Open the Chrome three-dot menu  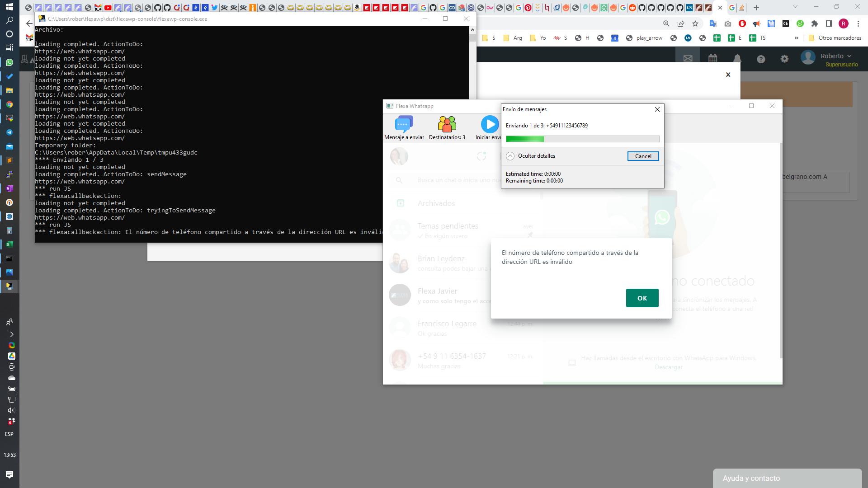858,23
